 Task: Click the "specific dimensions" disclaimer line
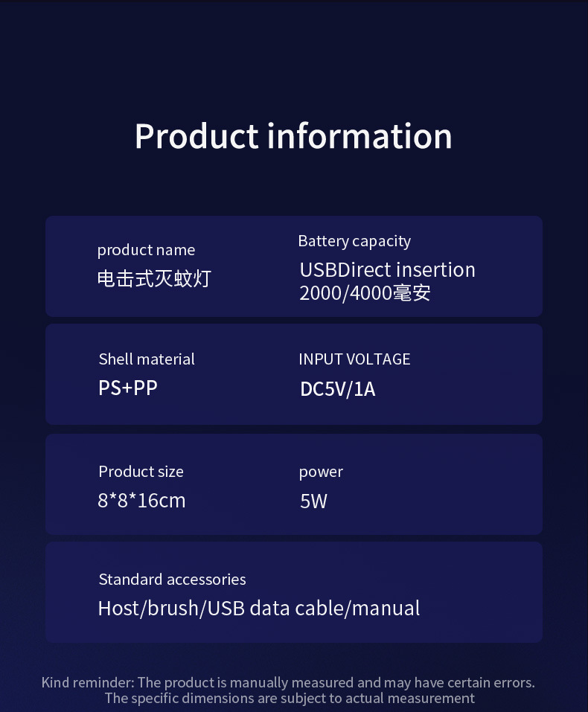pos(290,698)
